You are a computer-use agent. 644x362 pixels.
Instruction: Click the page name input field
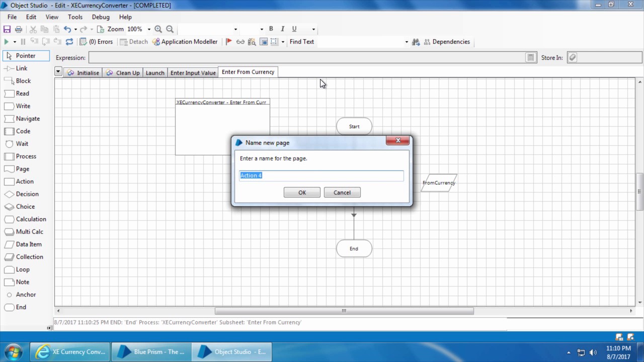pyautogui.click(x=321, y=175)
